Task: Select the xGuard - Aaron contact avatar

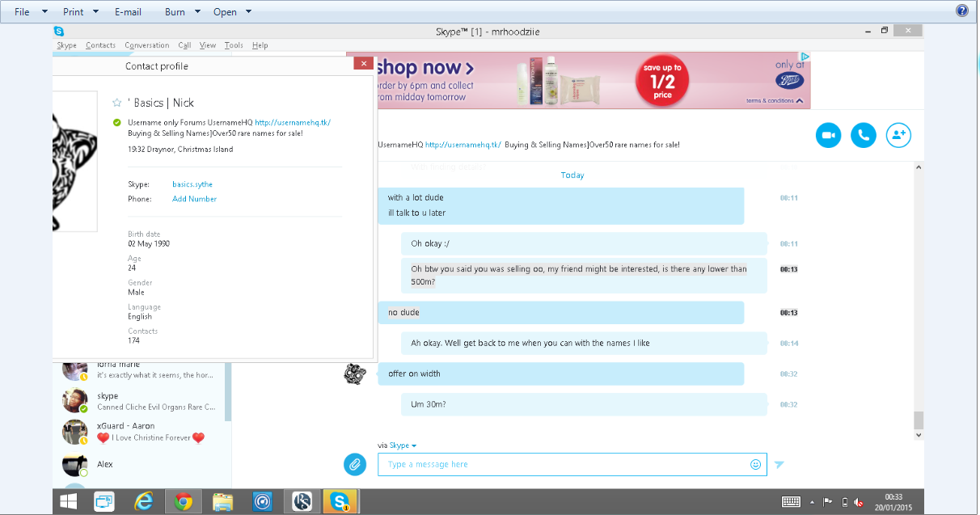Action: [75, 432]
